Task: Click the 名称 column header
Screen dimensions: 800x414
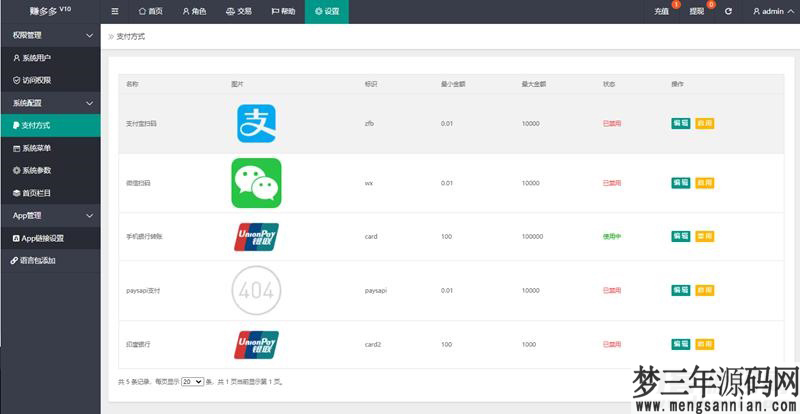Action: pos(132,84)
